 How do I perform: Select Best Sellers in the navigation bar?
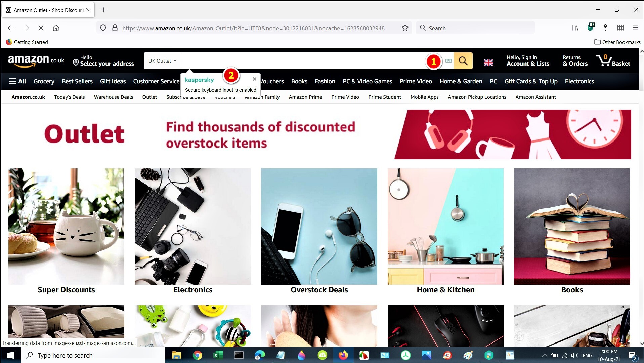tap(77, 81)
